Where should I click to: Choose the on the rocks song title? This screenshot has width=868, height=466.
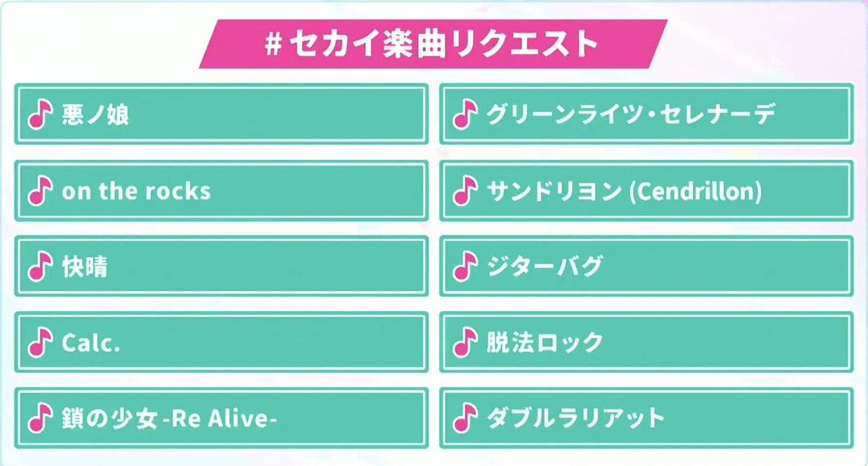[x=137, y=190]
